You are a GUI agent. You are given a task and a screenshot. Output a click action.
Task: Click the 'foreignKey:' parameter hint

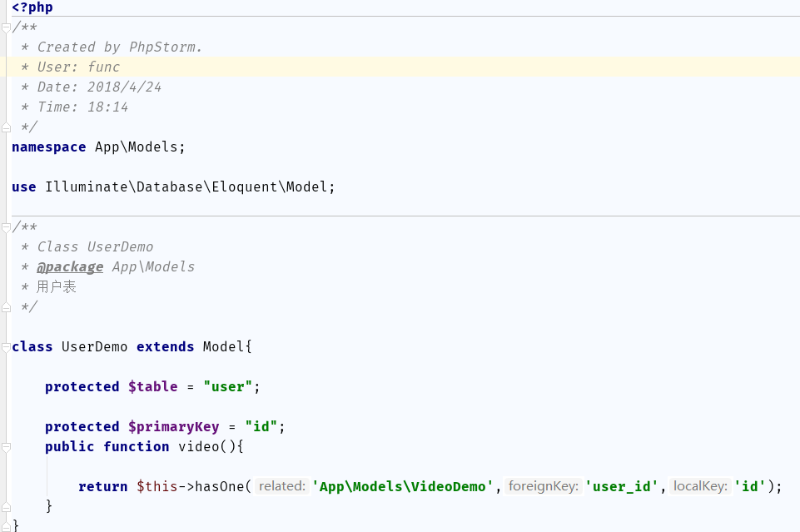544,486
